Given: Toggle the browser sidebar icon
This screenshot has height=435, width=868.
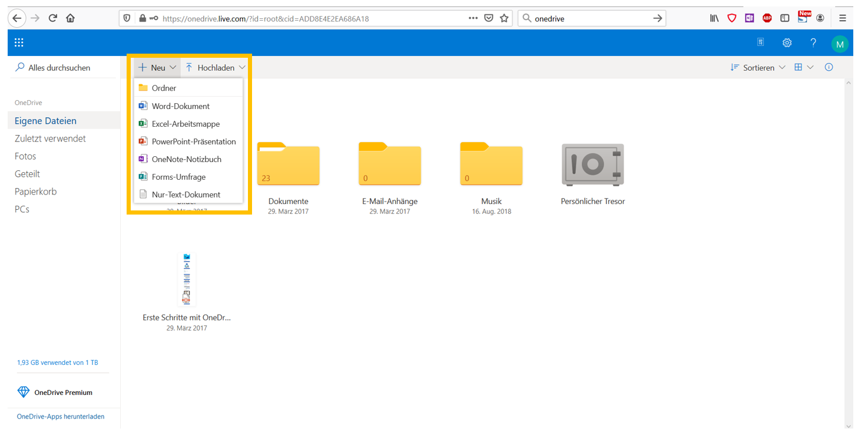Looking at the screenshot, I should pos(784,18).
